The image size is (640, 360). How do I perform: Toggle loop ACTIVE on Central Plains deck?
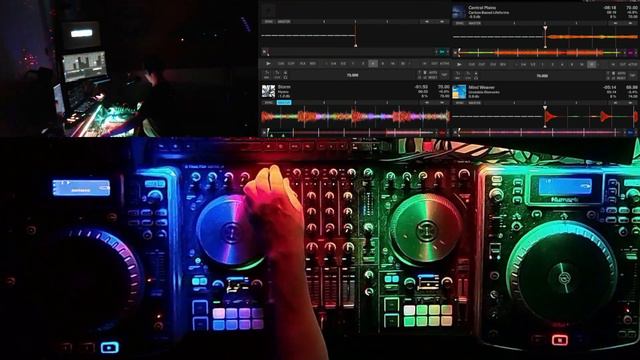(x=633, y=64)
